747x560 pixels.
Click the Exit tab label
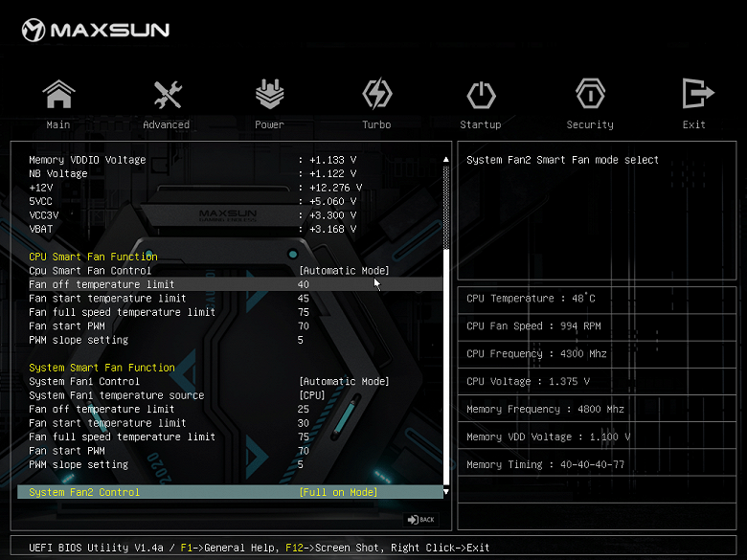click(693, 124)
